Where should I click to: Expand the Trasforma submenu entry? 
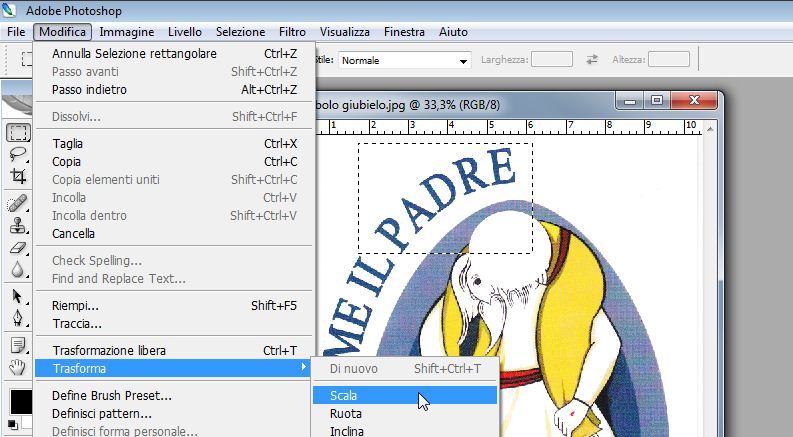174,368
